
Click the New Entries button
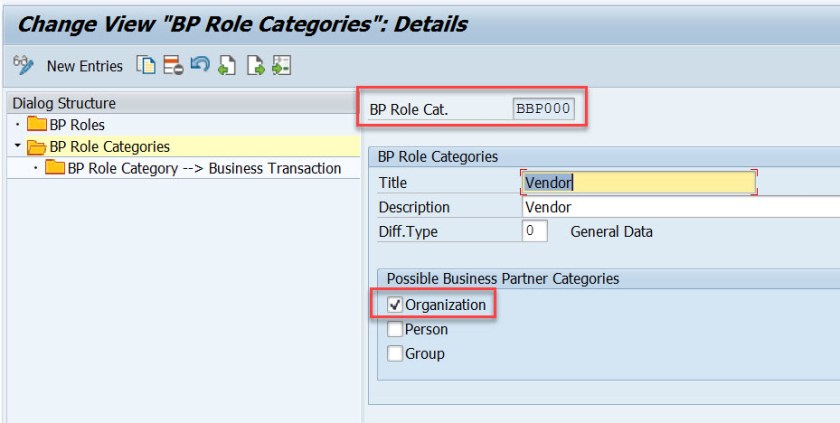click(x=81, y=67)
